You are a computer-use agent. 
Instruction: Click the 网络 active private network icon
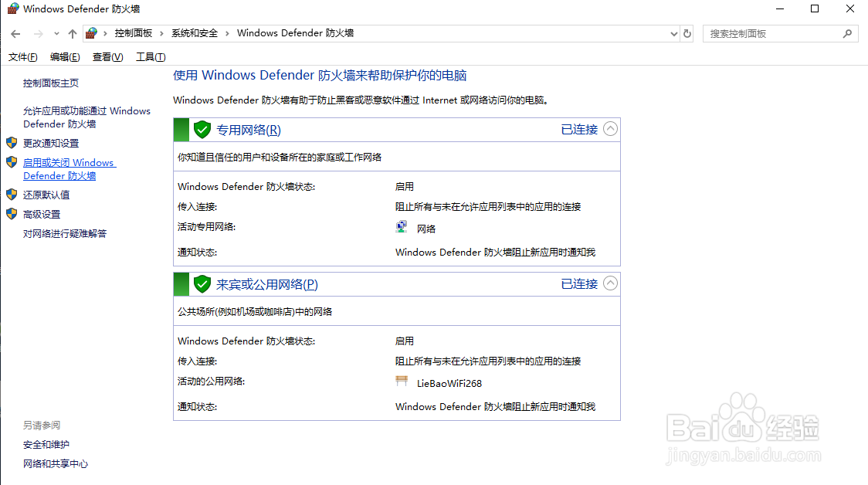point(401,226)
